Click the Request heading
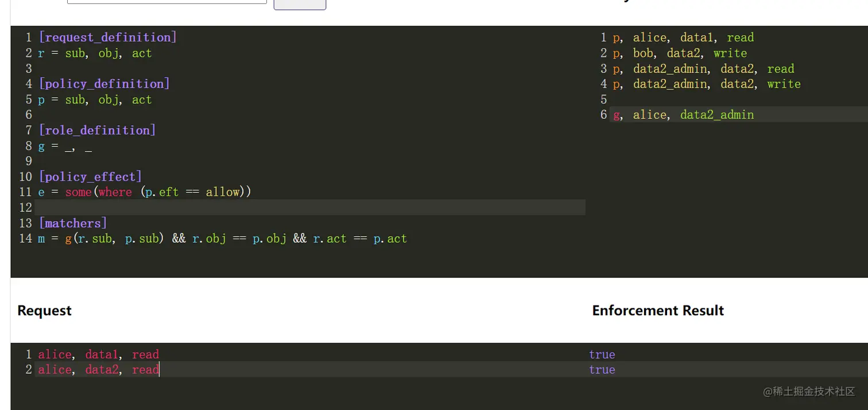This screenshot has width=868, height=410. [x=45, y=311]
